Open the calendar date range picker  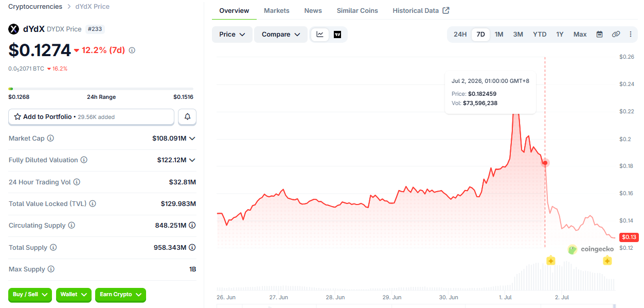(599, 35)
